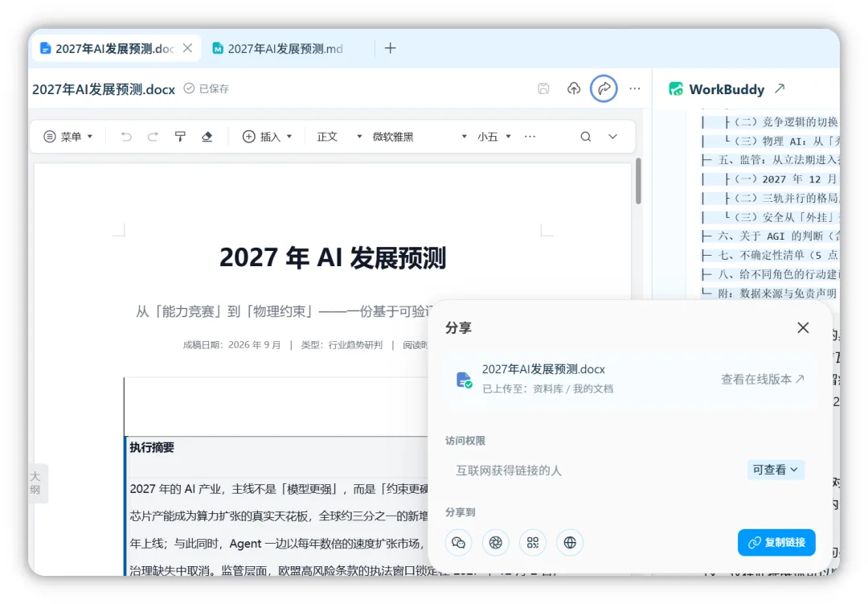Share via globe browser icon

[570, 543]
